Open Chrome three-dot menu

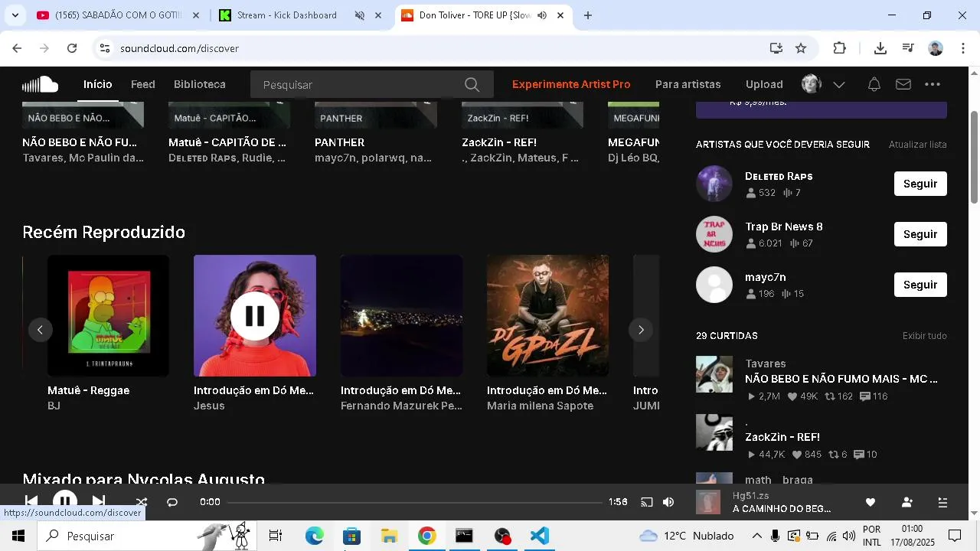tap(962, 48)
